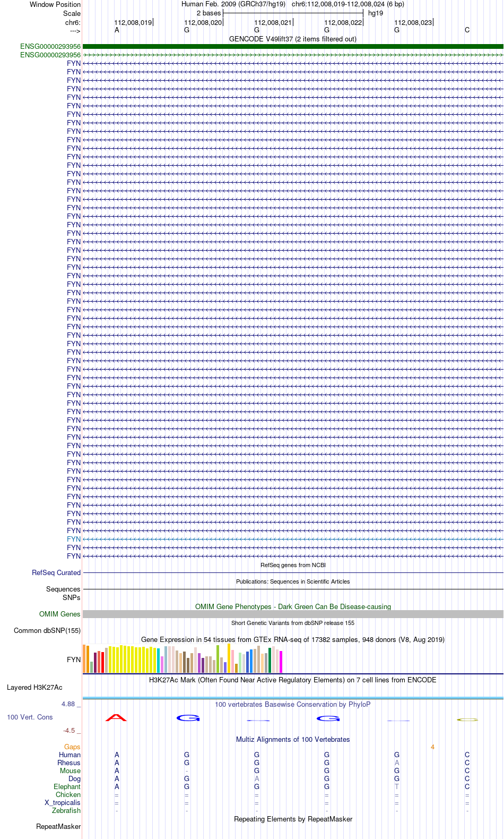
Task: Select the Elephant alignment row label
Action: point(67,787)
